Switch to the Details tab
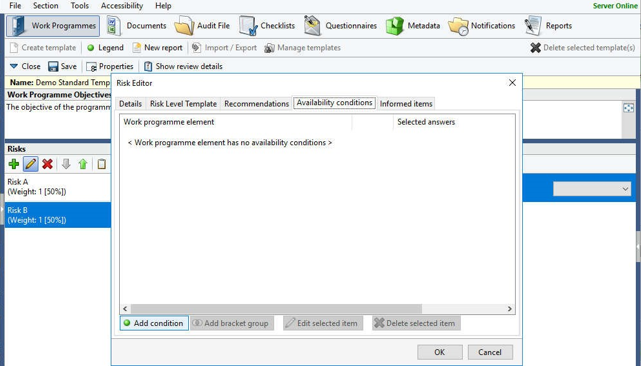 (x=130, y=104)
